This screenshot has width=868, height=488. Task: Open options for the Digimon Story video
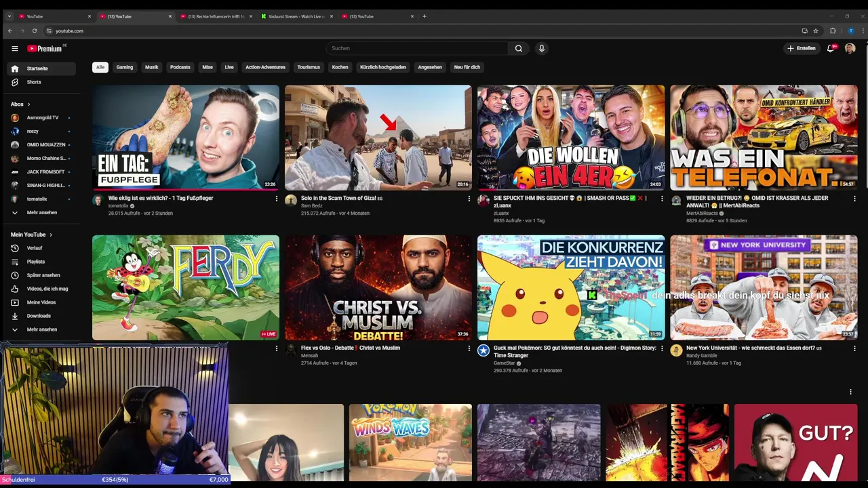[661, 348]
